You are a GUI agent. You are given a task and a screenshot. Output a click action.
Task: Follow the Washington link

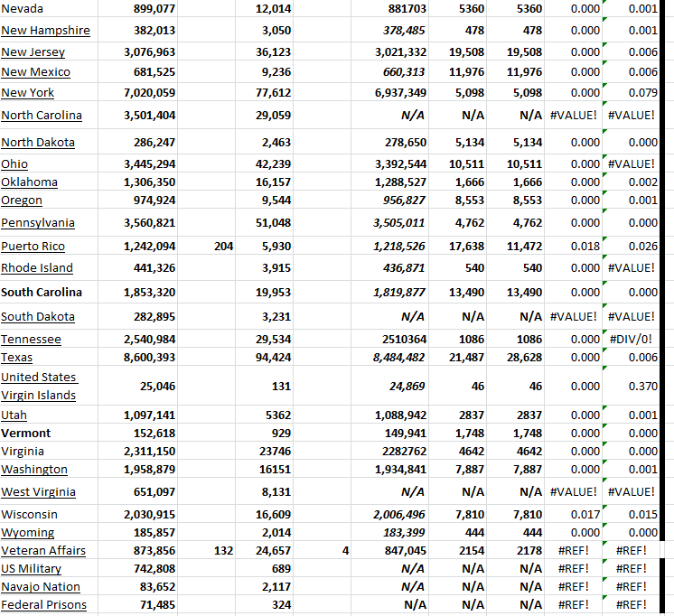34,469
